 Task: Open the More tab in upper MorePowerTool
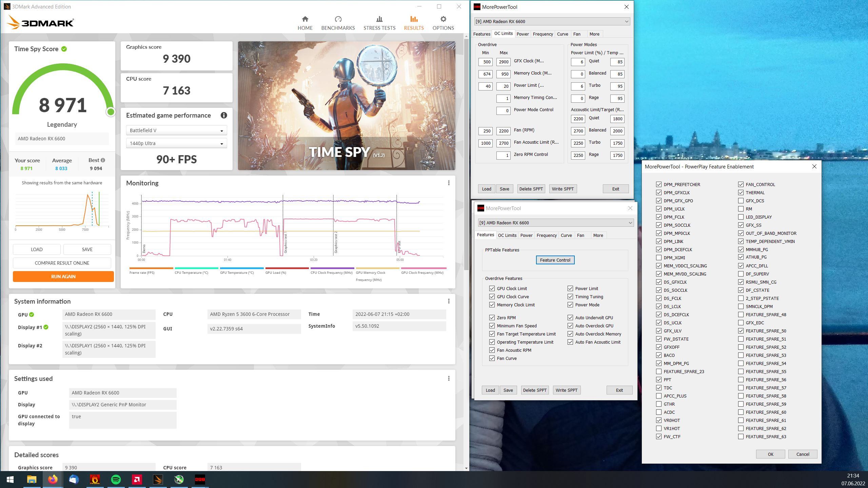click(x=594, y=34)
